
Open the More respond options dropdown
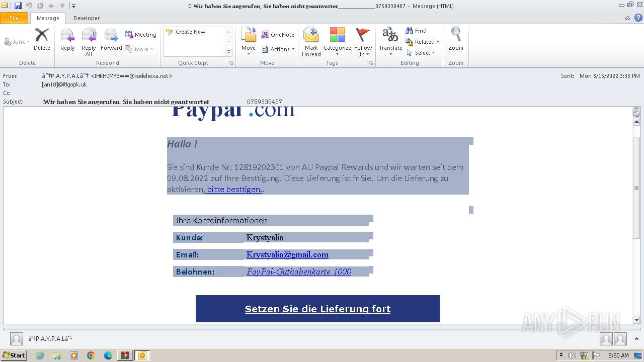[x=139, y=49]
